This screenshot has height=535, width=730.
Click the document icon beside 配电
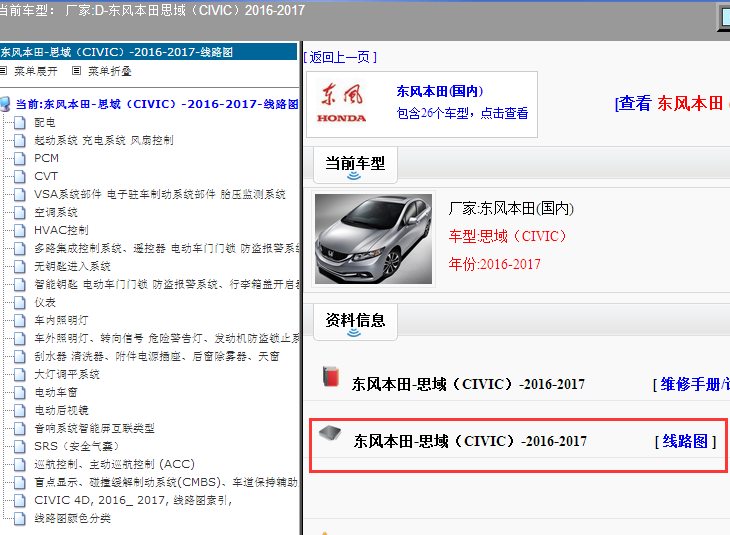coord(20,123)
